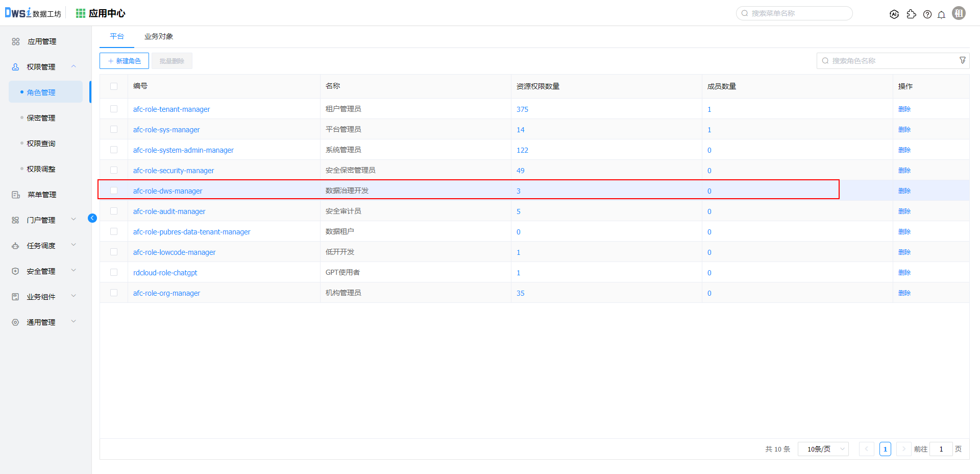Click the hexagon settings icon in header
The height and width of the screenshot is (474, 980).
[894, 14]
